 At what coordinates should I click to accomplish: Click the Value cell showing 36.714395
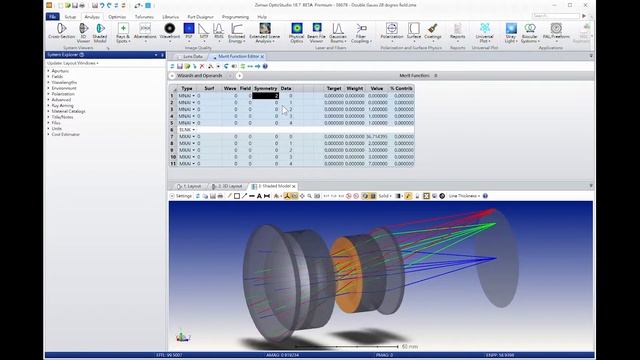(377, 137)
